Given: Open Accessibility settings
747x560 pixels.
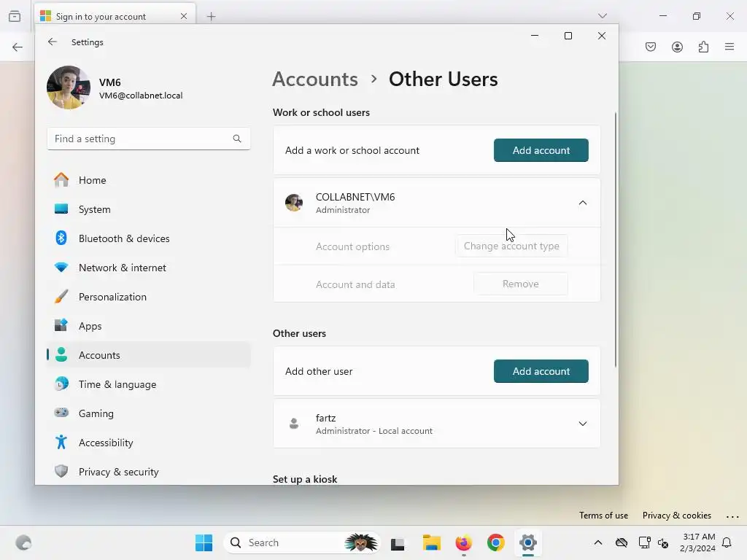Looking at the screenshot, I should pyautogui.click(x=149, y=443).
